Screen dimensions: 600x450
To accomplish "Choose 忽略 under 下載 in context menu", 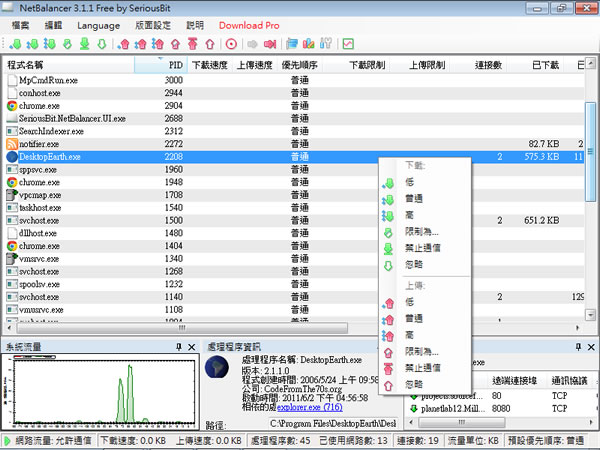I will (x=425, y=264).
